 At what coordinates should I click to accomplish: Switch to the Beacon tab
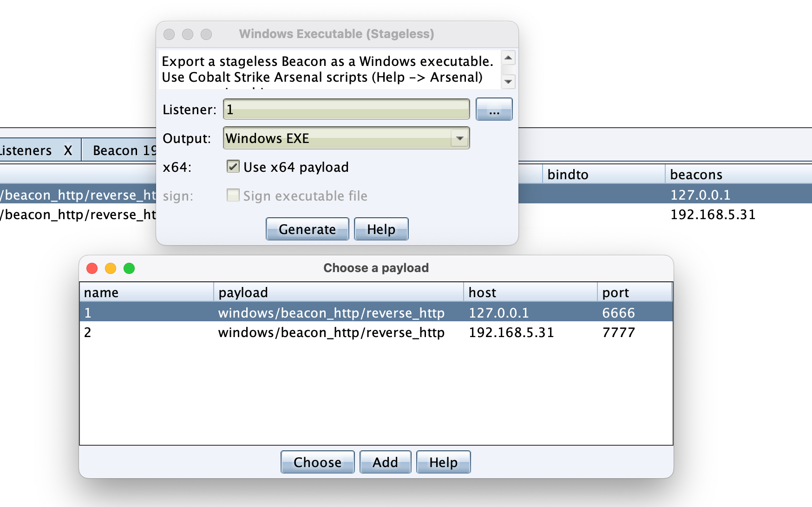tap(124, 150)
